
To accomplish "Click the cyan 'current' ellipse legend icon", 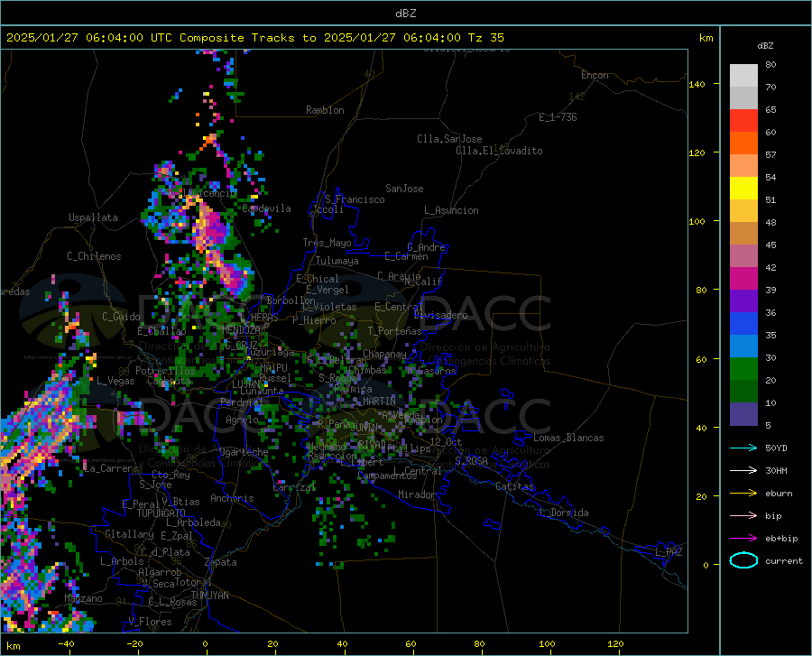I will [x=743, y=560].
